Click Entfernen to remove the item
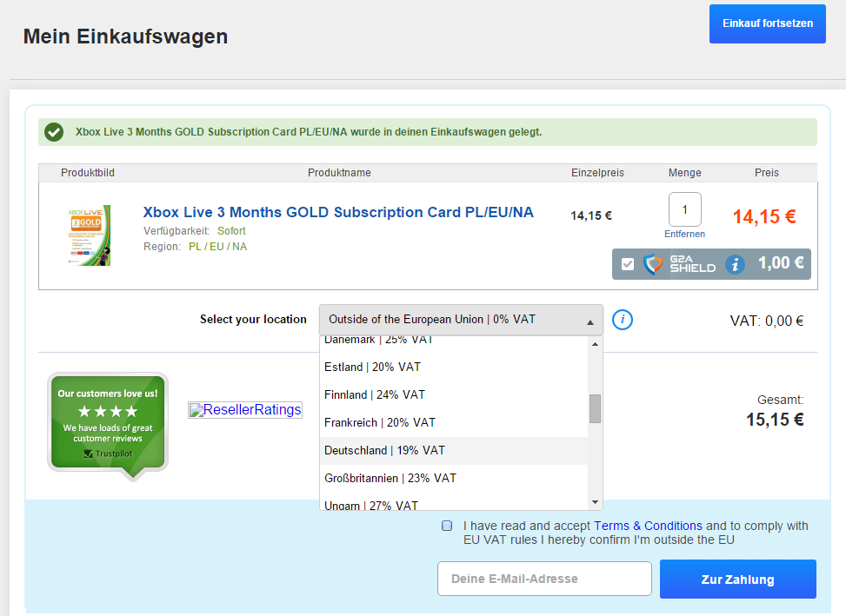The height and width of the screenshot is (616, 846). (x=684, y=234)
